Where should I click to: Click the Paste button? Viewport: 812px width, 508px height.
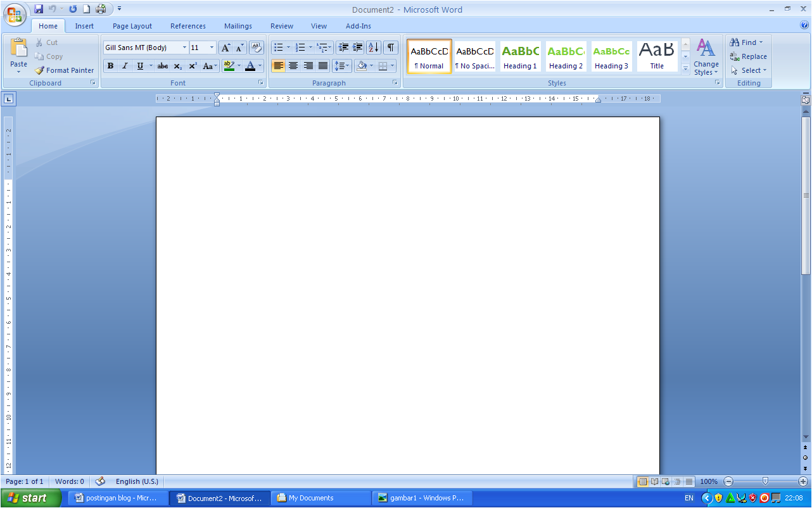pos(19,56)
